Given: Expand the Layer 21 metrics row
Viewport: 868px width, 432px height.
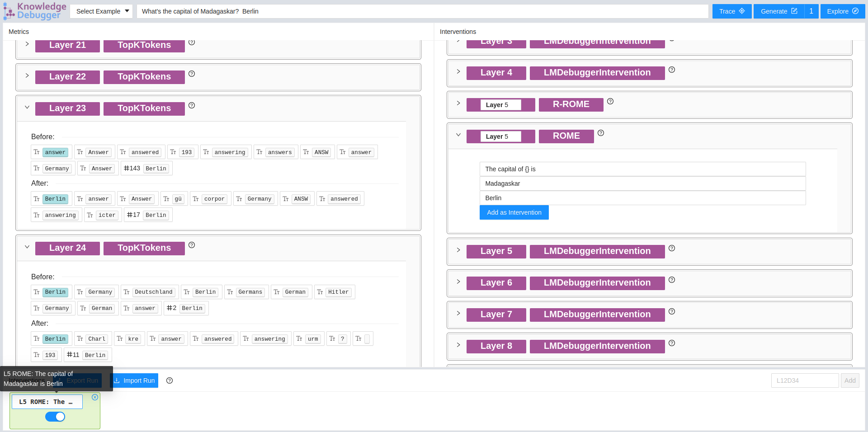Looking at the screenshot, I should coord(27,44).
